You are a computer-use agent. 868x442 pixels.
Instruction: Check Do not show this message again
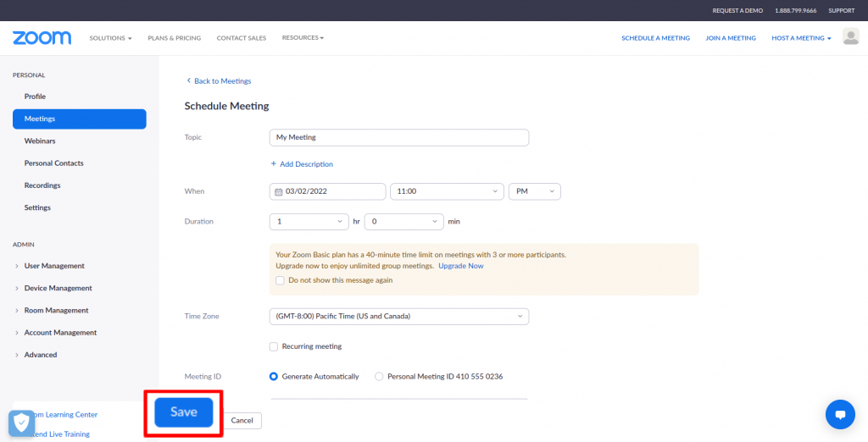281,280
